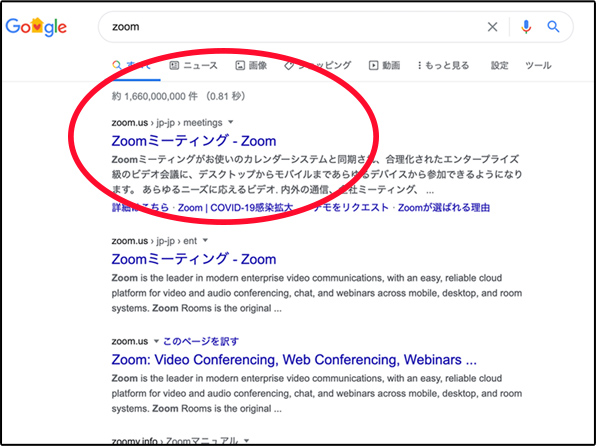Click このページを訳す translate link
This screenshot has height=446, width=596.
coord(201,341)
